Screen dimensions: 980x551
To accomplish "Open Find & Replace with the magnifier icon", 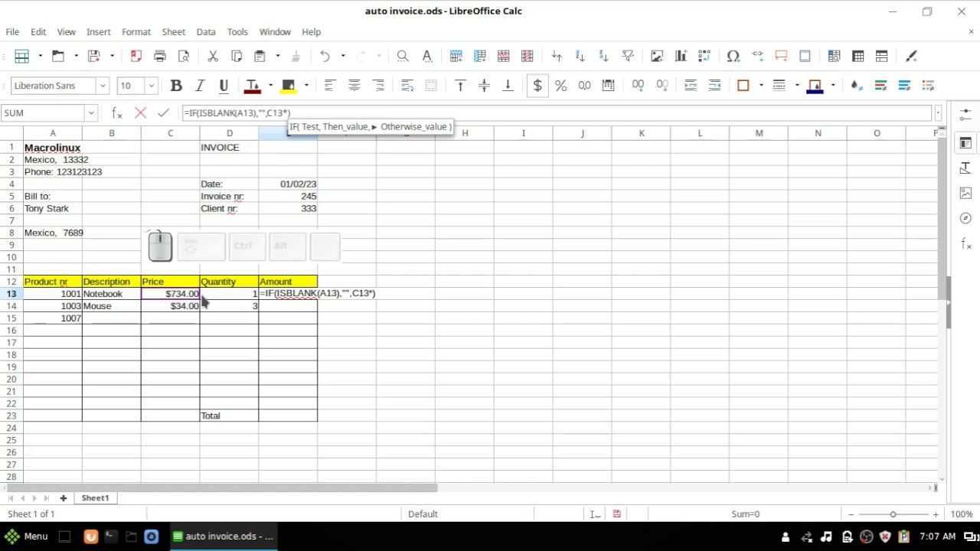I will pyautogui.click(x=403, y=56).
